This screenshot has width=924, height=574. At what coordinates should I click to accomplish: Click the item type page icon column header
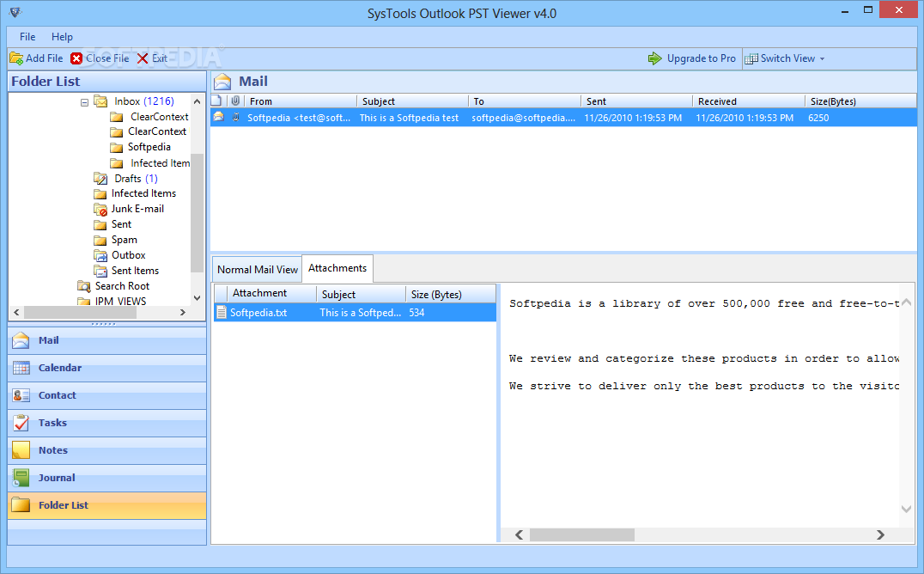216,101
